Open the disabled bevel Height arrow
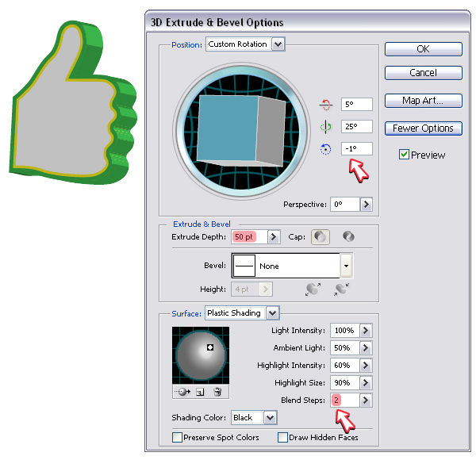 [266, 289]
